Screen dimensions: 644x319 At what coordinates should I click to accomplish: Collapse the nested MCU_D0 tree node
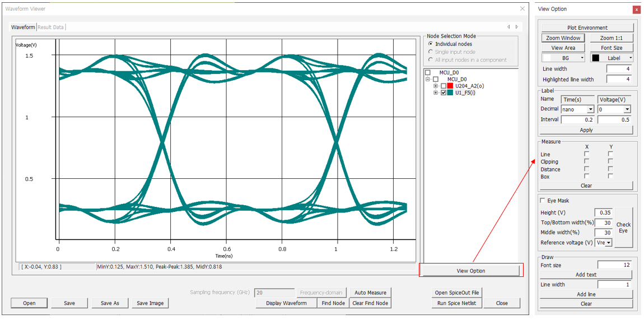click(x=428, y=80)
